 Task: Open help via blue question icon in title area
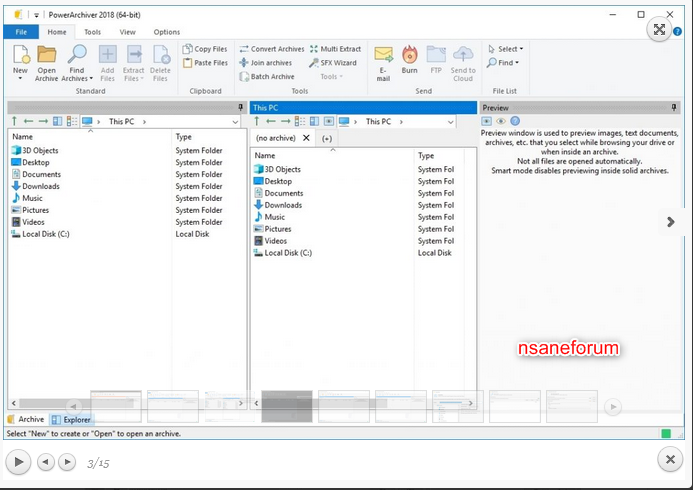pyautogui.click(x=678, y=31)
